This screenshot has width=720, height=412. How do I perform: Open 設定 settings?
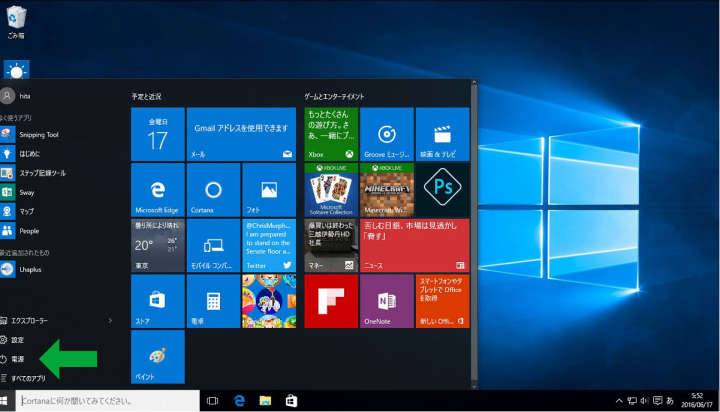pos(12,340)
